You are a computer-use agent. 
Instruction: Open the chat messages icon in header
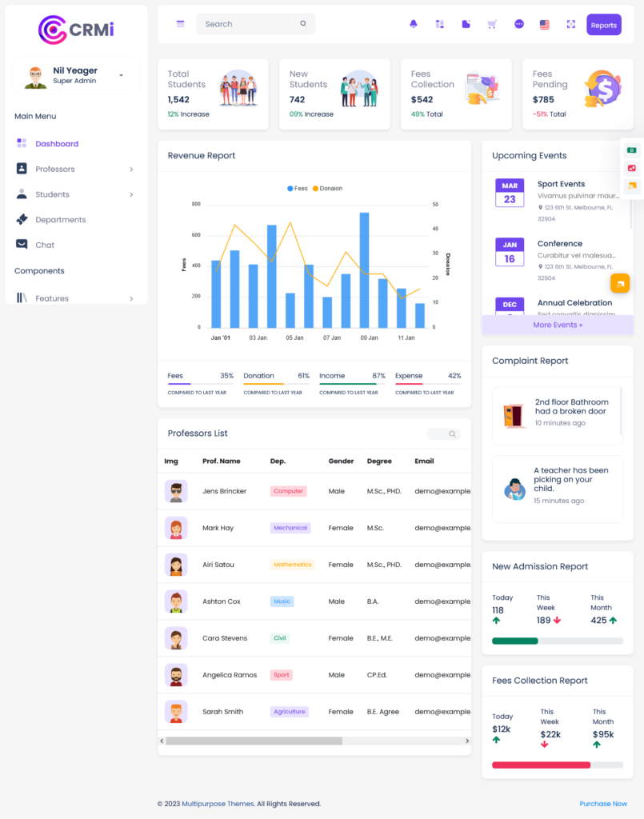tap(518, 24)
